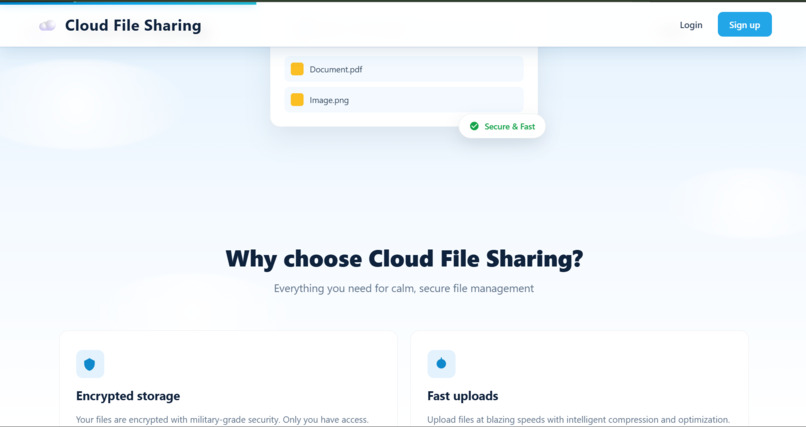Screen dimensions: 806x427
Task: Click the Why choose Cloud File Sharing heading
Action: click(x=404, y=258)
